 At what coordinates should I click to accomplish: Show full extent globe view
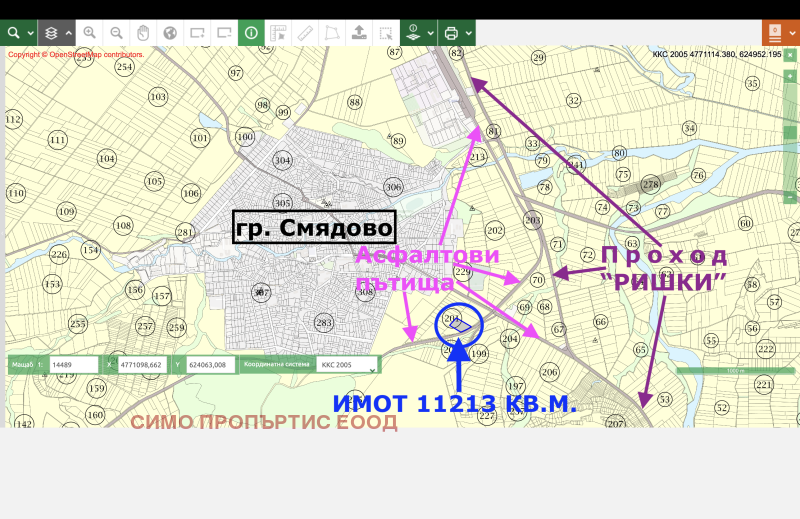170,32
